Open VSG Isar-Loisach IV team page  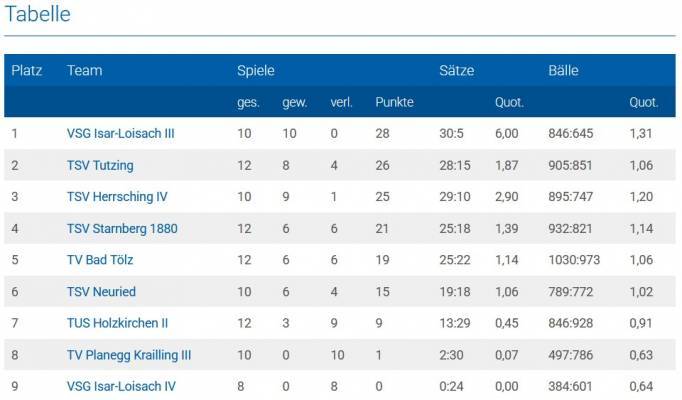120,387
